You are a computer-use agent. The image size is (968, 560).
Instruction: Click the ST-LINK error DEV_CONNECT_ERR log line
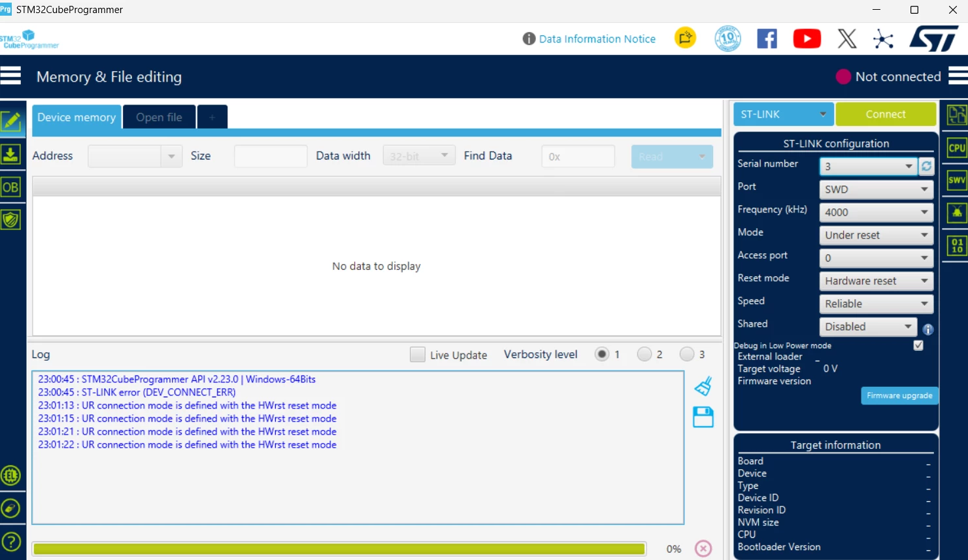point(137,392)
